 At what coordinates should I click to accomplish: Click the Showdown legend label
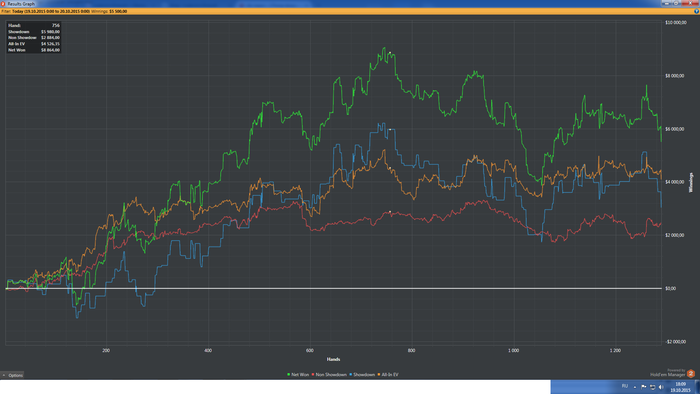pos(364,375)
